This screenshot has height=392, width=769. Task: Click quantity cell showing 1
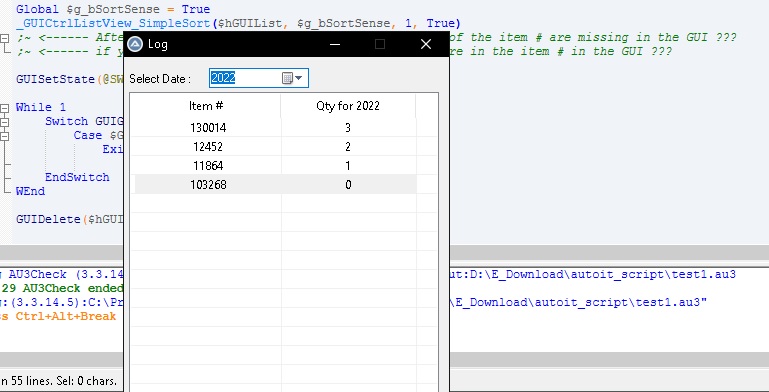tap(348, 166)
